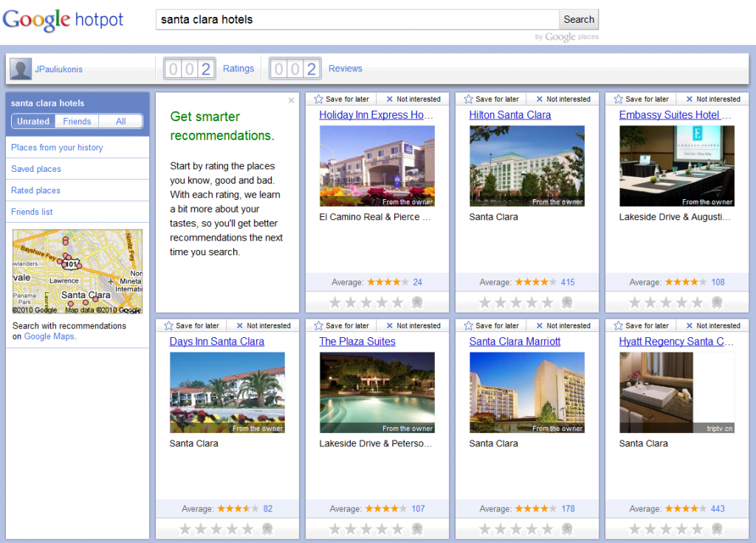Open the Ratings link
Screen dimensions: 756x543
point(238,69)
